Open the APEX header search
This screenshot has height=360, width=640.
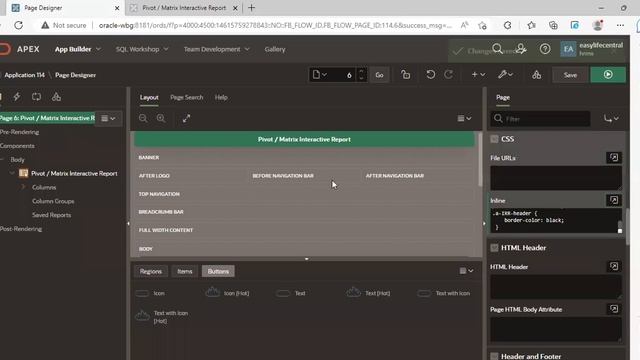pos(497,49)
